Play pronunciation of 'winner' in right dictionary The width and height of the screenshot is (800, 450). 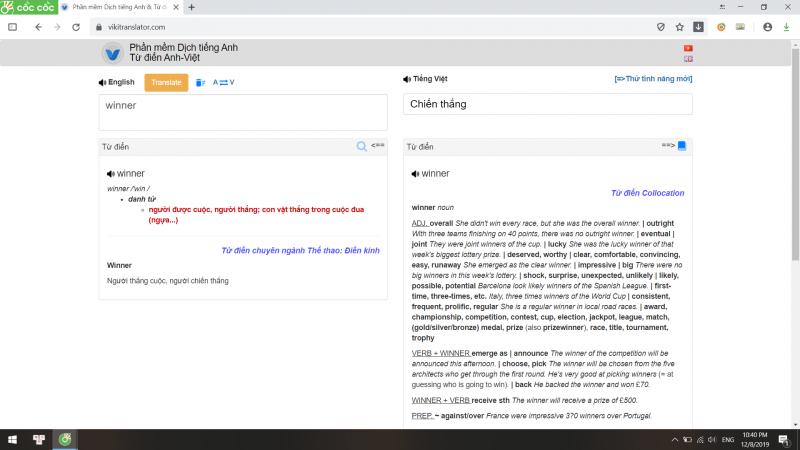tap(415, 174)
